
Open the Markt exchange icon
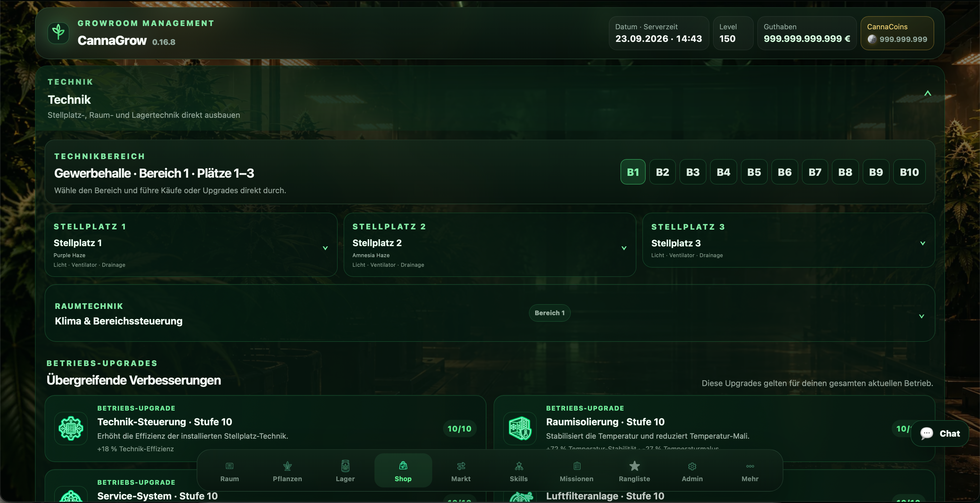[461, 466]
